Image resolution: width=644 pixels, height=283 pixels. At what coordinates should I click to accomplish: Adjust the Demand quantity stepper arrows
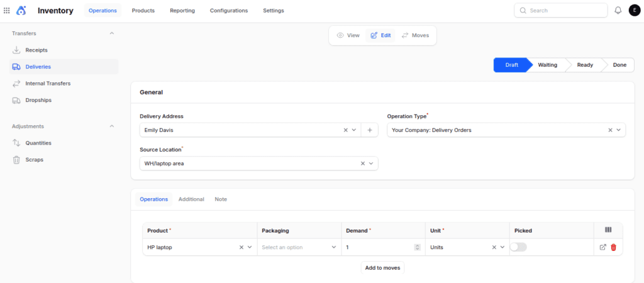(x=418, y=247)
